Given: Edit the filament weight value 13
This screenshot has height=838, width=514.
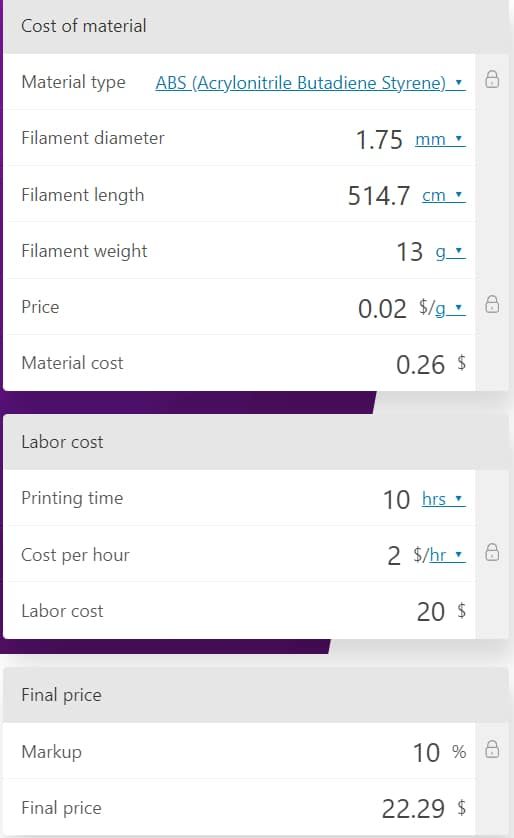Looking at the screenshot, I should 410,252.
